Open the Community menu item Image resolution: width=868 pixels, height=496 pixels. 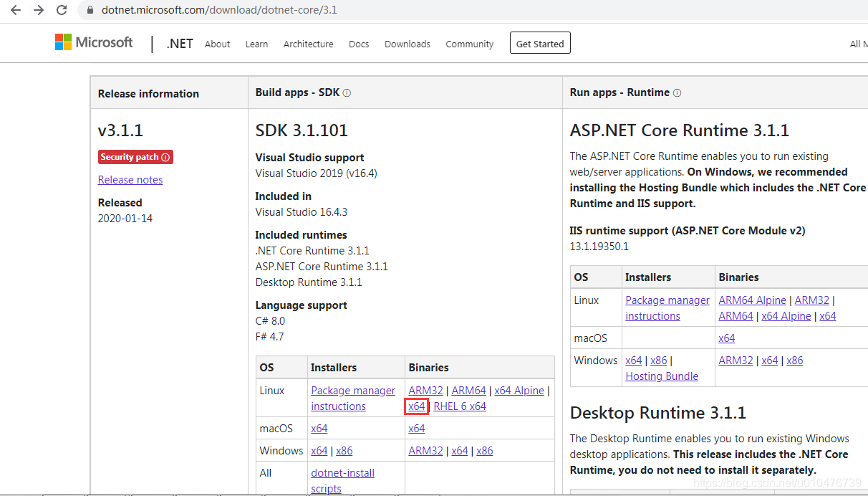coord(469,44)
